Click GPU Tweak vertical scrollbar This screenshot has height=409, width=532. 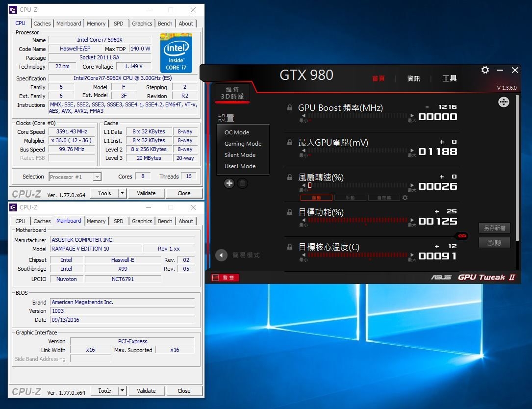517,168
